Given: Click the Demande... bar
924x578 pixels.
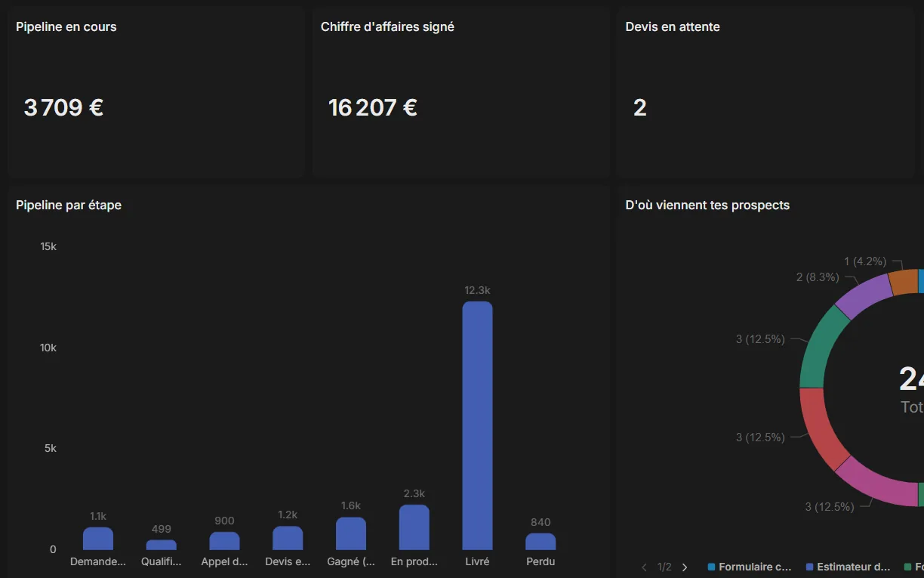Looking at the screenshot, I should (98, 539).
